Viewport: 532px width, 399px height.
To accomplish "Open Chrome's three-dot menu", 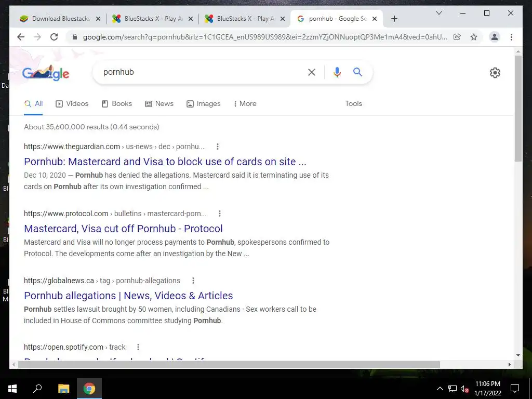I will [x=511, y=37].
